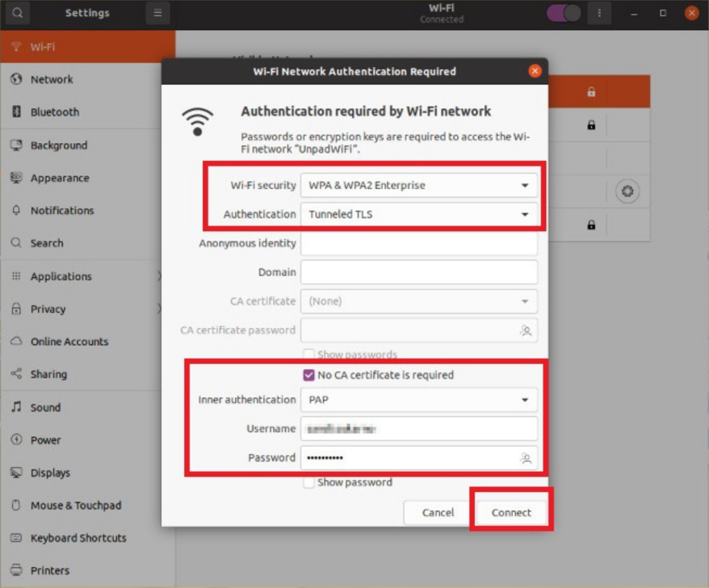This screenshot has height=588, width=709.
Task: Click the Cancel button
Action: coord(438,512)
